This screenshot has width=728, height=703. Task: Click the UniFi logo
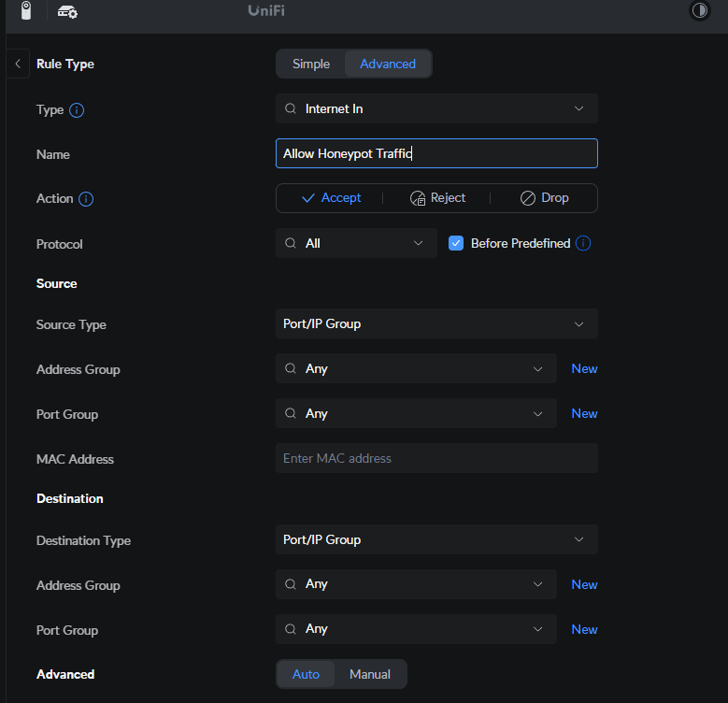click(x=266, y=11)
